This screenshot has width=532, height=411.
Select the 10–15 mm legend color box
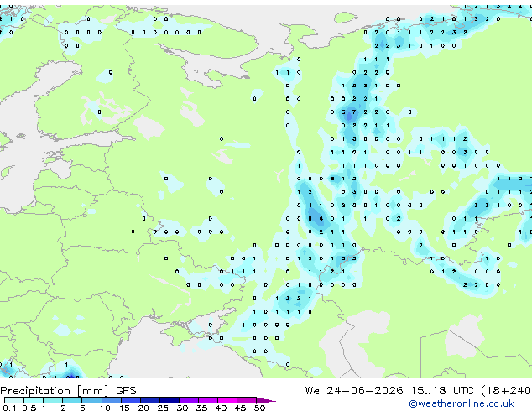pyautogui.click(x=111, y=400)
